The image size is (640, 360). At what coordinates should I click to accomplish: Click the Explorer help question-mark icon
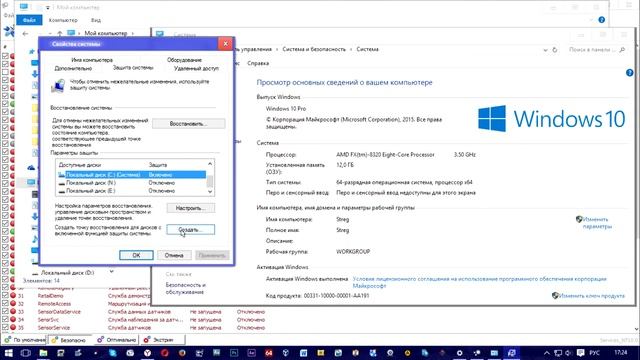(602, 20)
